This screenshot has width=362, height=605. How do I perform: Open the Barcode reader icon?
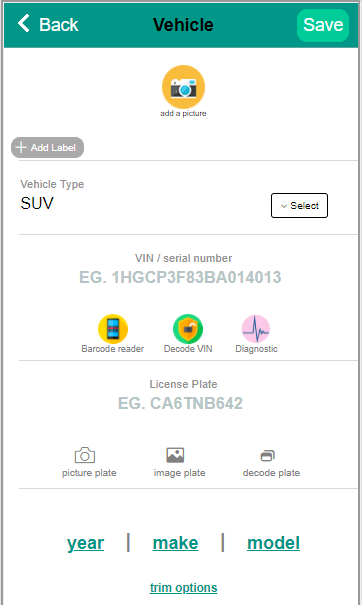tap(113, 329)
